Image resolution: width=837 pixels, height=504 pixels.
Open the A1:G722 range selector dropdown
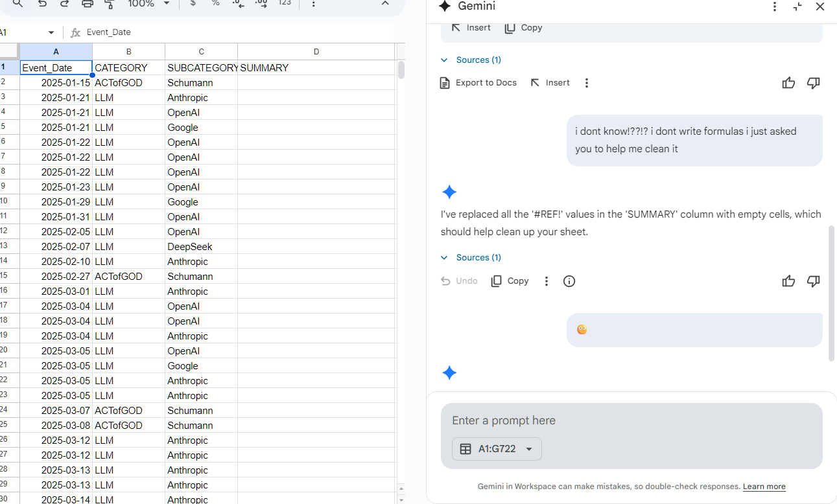(497, 449)
